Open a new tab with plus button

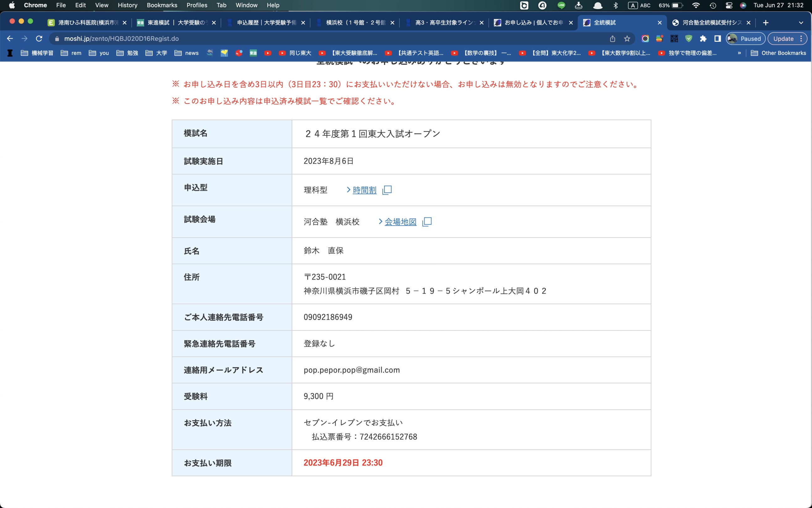coord(765,23)
